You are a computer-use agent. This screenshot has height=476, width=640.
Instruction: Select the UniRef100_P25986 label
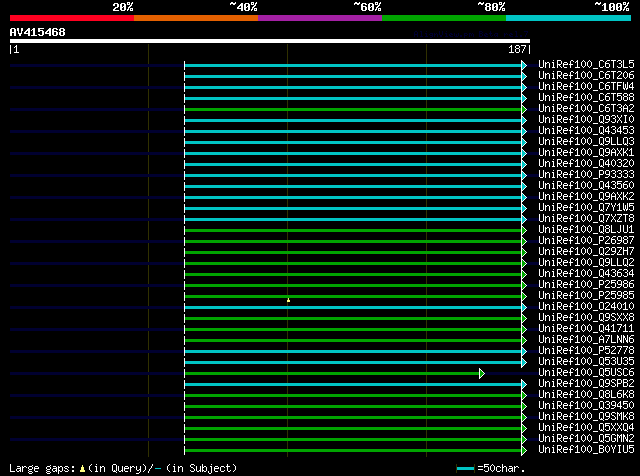586,285
